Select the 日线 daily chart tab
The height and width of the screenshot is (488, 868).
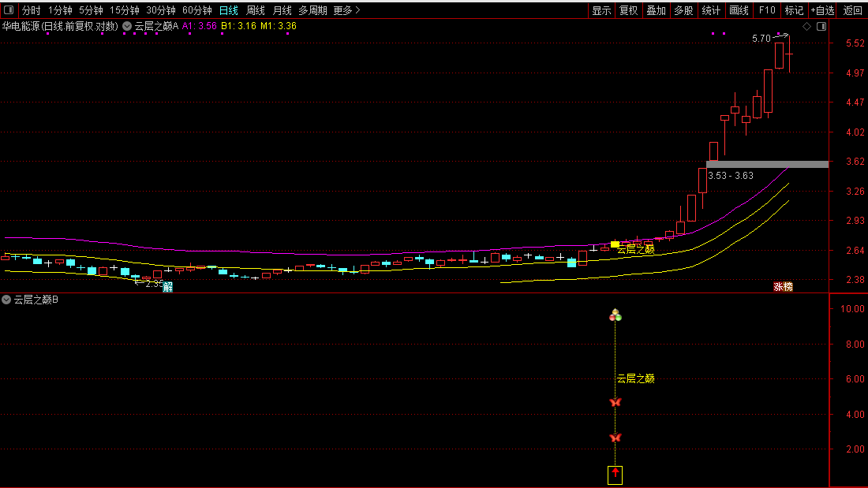click(229, 10)
